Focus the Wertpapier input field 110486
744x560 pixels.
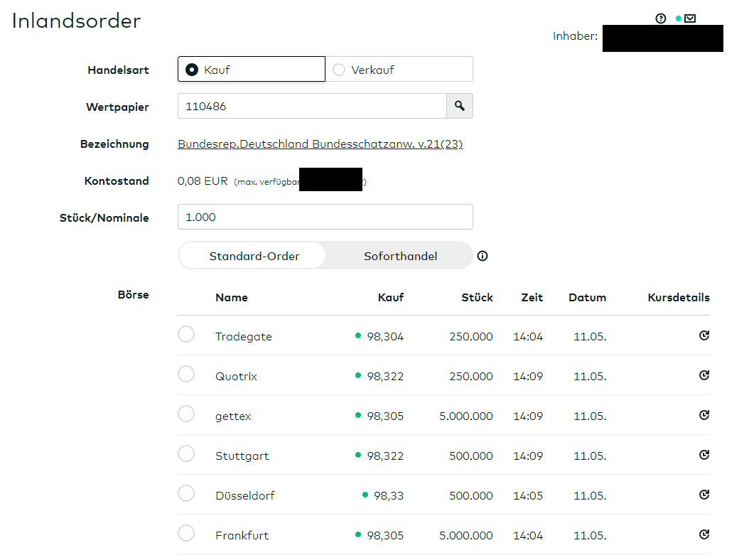(x=312, y=106)
